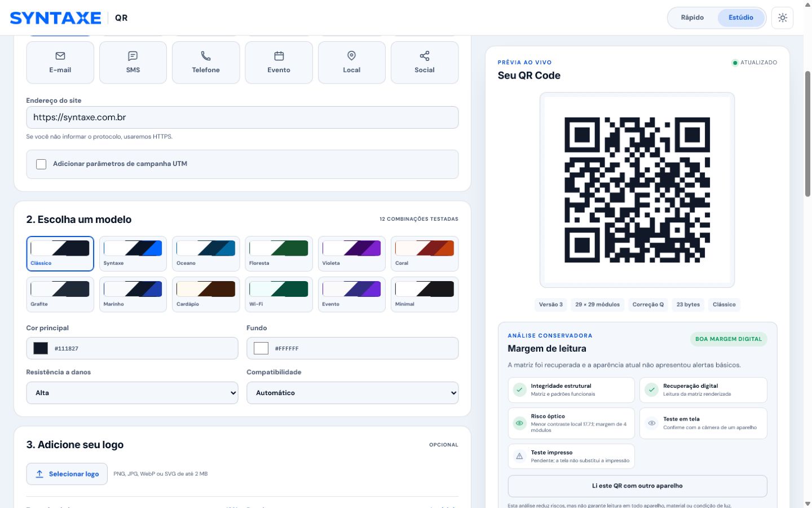Screen dimensions: 812x508
Task: Click the Telefone handset icon
Action: pos(206,56)
